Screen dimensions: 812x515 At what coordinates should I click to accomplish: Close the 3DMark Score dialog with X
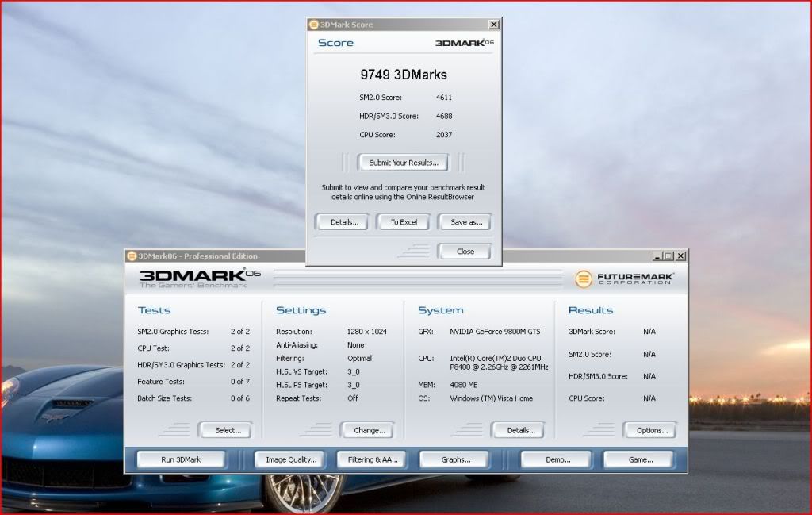(x=494, y=25)
